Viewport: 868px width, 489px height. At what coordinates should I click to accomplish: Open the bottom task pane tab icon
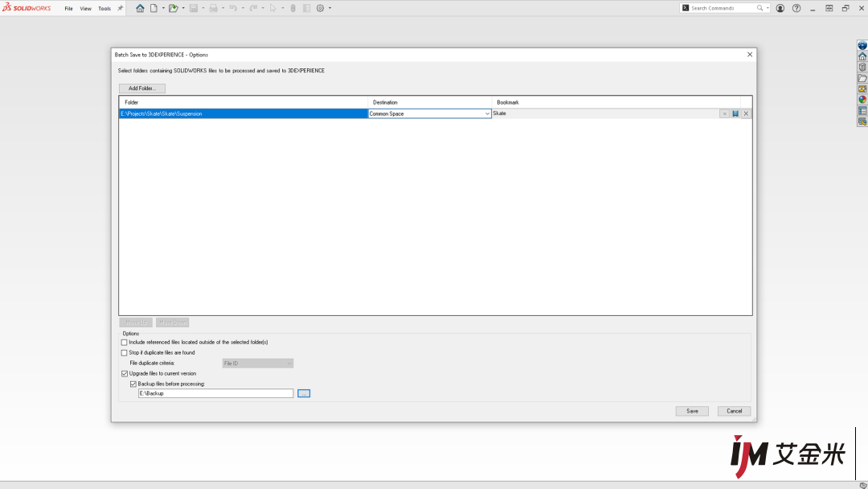tap(862, 121)
